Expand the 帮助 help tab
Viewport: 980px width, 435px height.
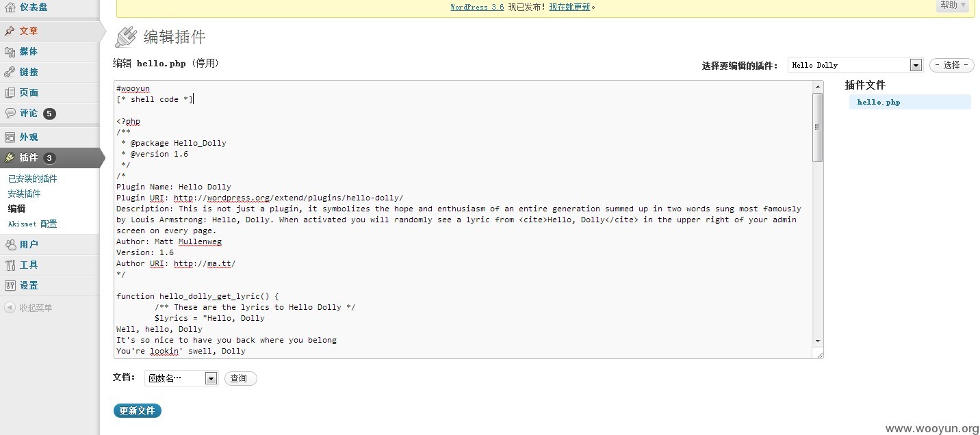click(953, 5)
